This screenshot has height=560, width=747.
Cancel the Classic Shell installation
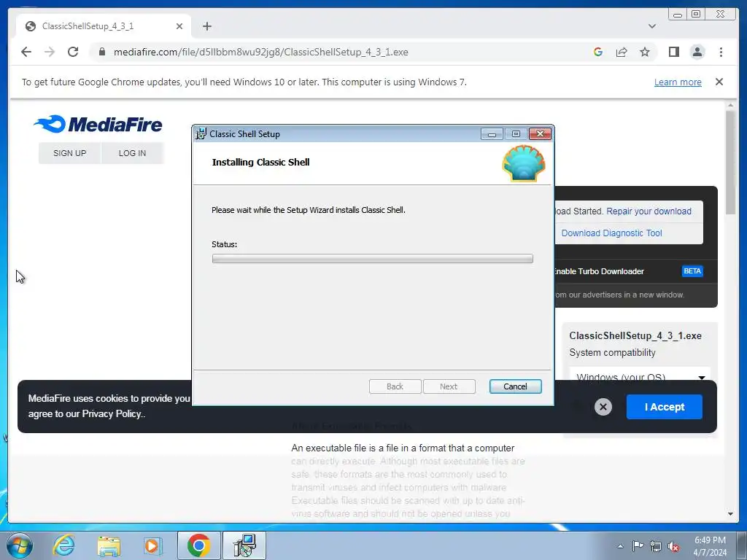pyautogui.click(x=515, y=386)
